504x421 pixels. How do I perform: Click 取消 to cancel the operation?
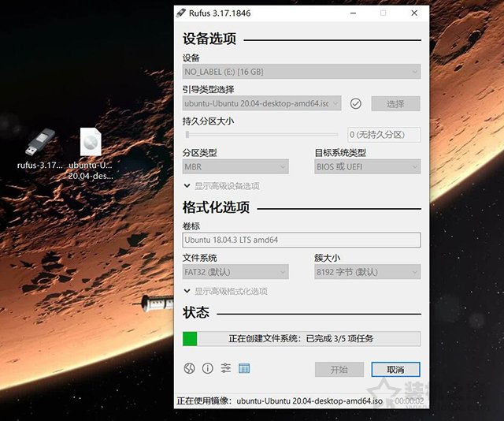395,370
